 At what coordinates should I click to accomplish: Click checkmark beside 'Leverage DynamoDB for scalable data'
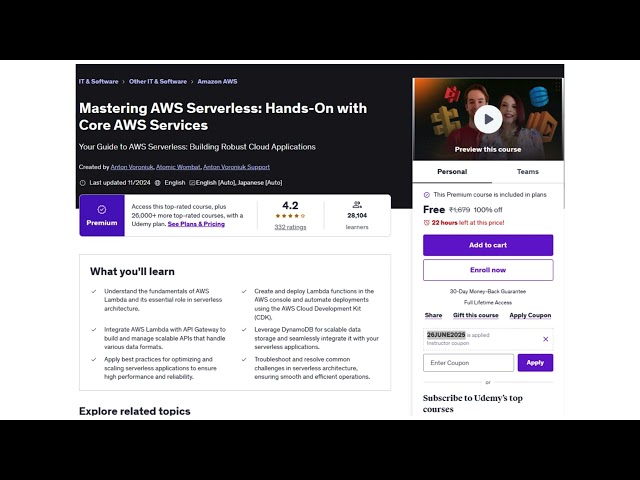tap(244, 329)
